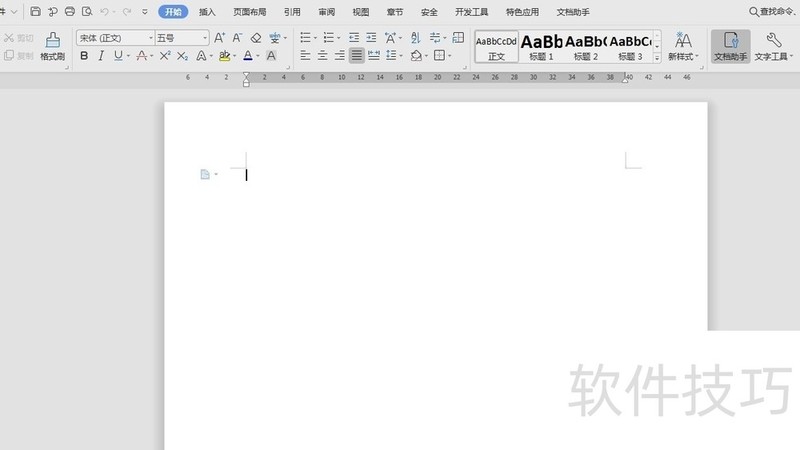Viewport: 800px width, 450px height.
Task: Click the 查找命令 search command box
Action: pos(773,11)
